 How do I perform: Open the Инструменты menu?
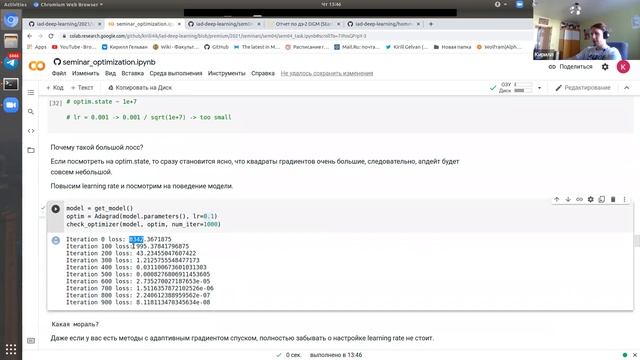[x=227, y=73]
